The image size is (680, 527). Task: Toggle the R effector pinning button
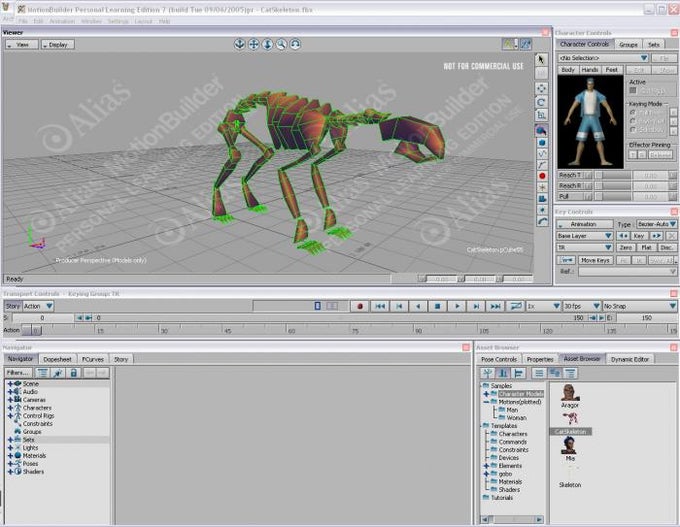[642, 155]
